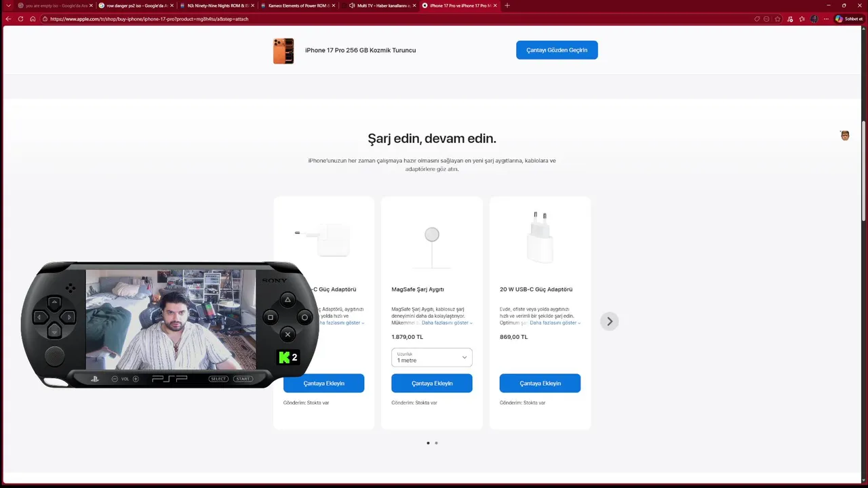The image size is (868, 488).
Task: Select the iPhone 17 Pro tab
Action: pos(460,5)
